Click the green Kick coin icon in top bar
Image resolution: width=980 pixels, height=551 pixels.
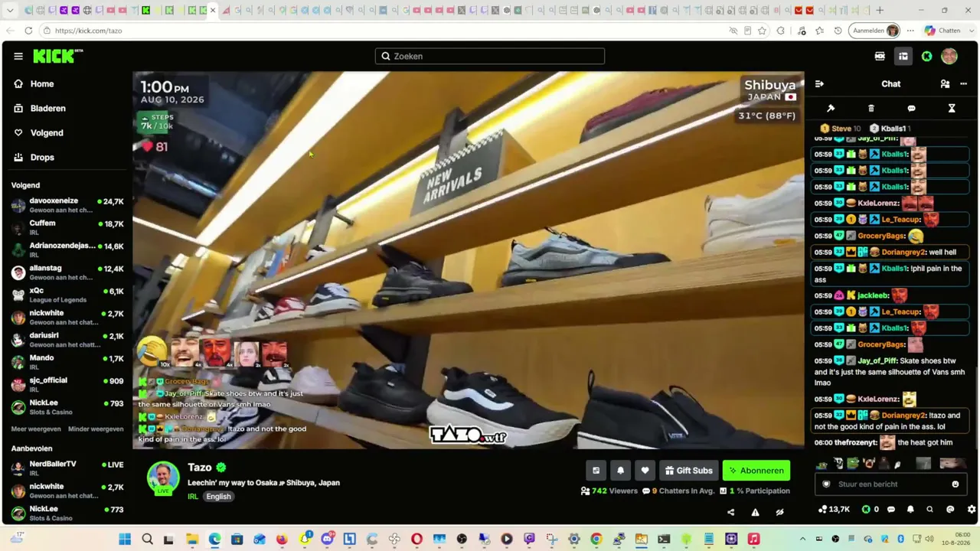coord(926,56)
